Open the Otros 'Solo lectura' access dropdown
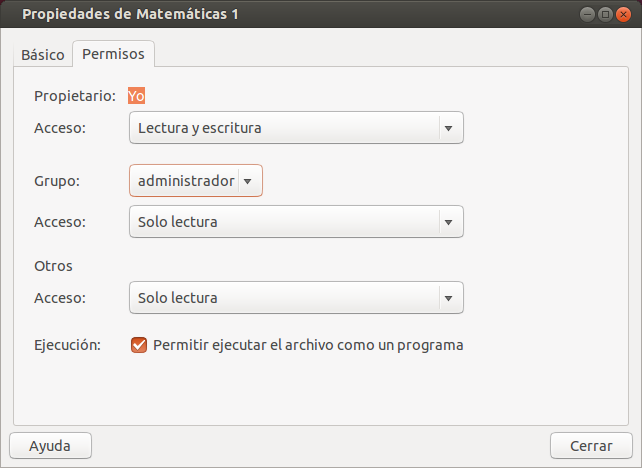The height and width of the screenshot is (468, 642). point(296,298)
